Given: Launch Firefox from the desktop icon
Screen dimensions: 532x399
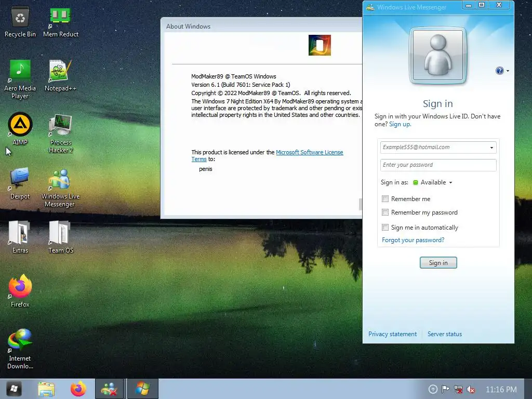Looking at the screenshot, I should click(20, 291).
